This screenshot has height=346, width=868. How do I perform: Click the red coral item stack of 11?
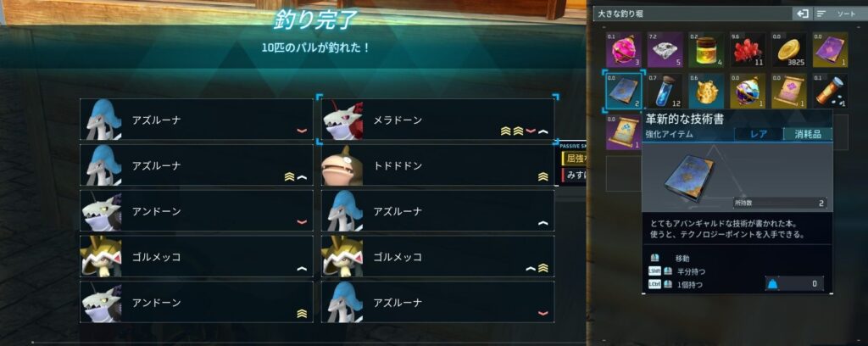click(x=748, y=50)
